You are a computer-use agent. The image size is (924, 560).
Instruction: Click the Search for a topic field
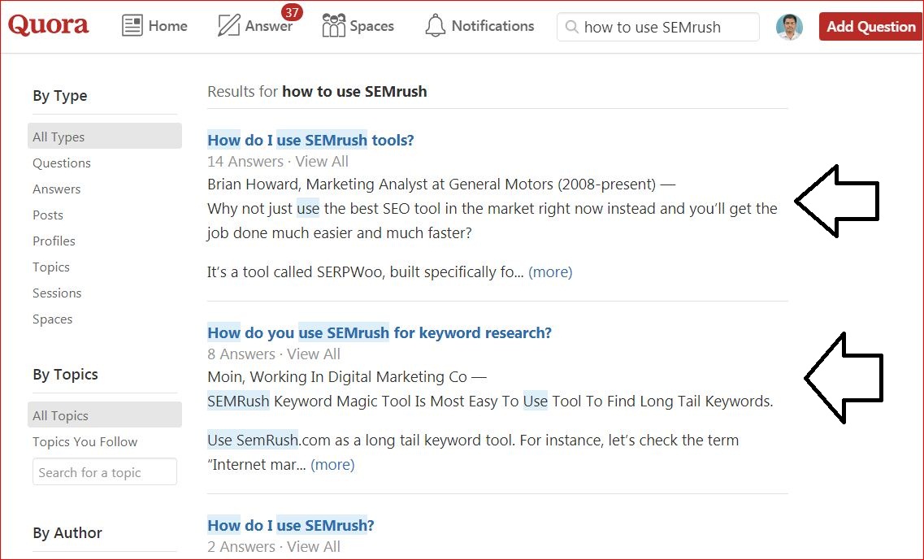[104, 472]
